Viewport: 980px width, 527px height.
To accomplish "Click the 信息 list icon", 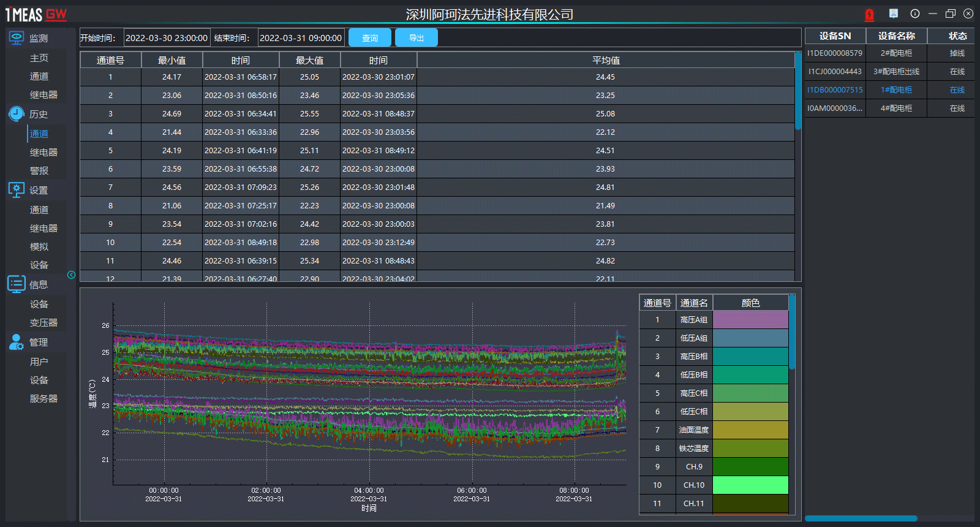I will point(17,284).
